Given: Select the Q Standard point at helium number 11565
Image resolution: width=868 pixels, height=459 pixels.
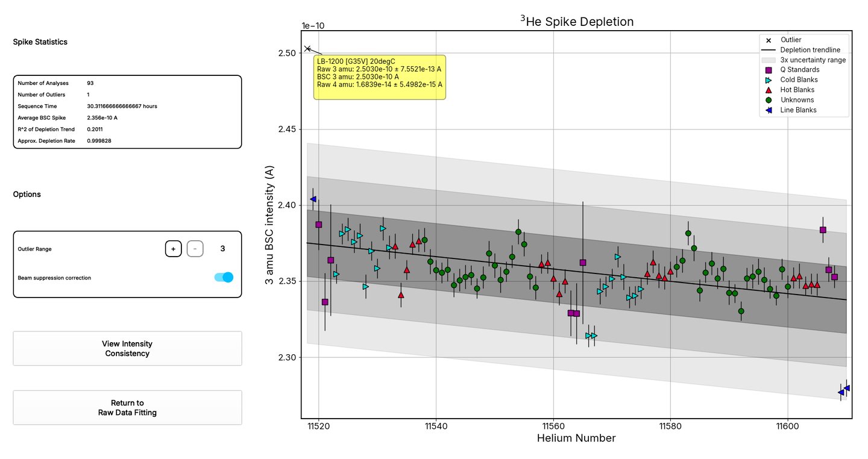Looking at the screenshot, I should coord(583,263).
